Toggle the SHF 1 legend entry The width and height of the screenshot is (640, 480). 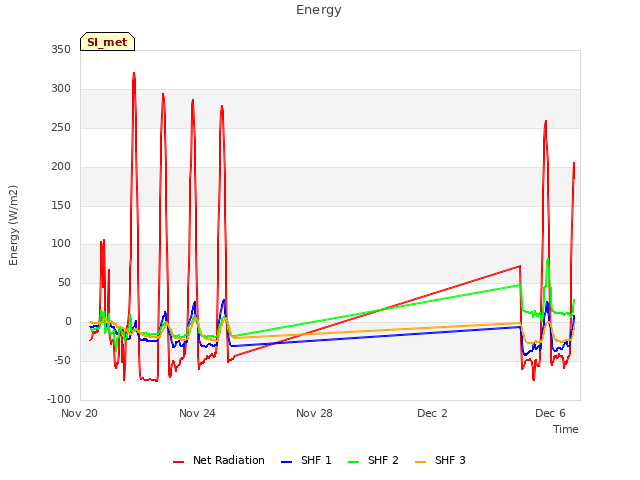coord(306,460)
